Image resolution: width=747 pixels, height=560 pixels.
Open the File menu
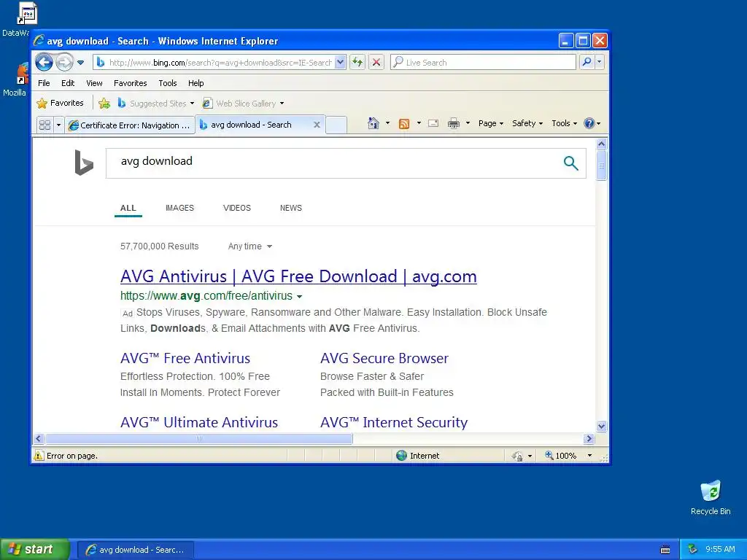(44, 83)
